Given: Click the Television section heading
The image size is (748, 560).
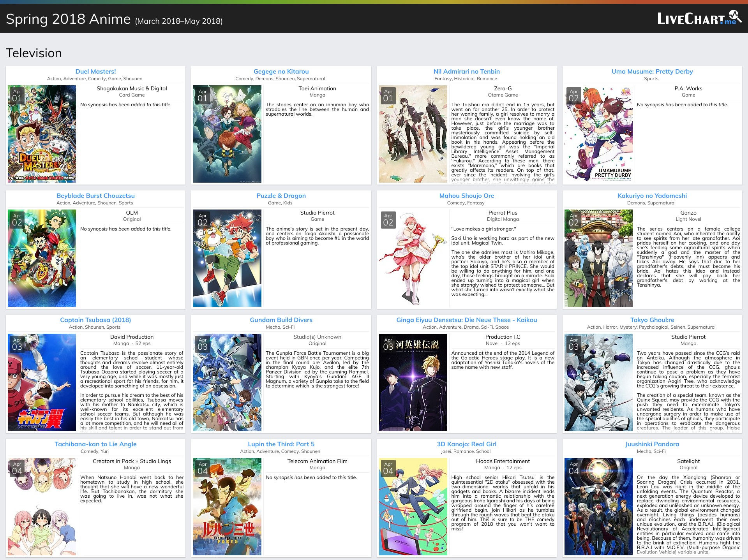Looking at the screenshot, I should pos(34,53).
